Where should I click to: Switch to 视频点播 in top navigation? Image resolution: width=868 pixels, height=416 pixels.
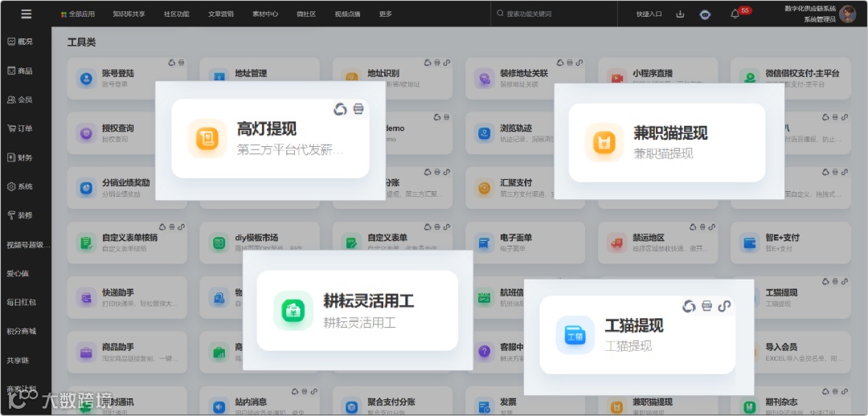point(348,14)
